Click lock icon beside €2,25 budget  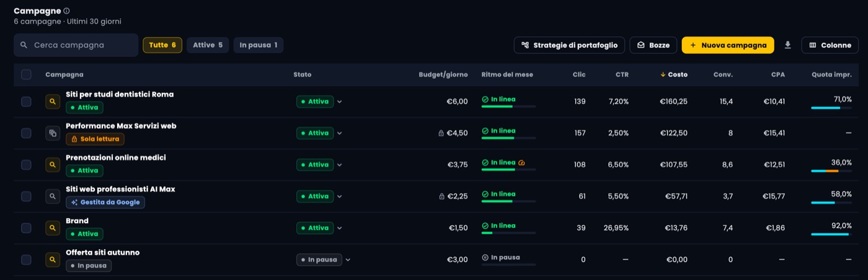pyautogui.click(x=441, y=196)
